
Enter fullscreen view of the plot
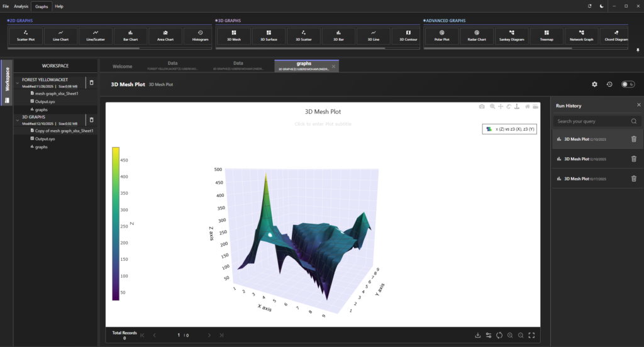(532, 335)
